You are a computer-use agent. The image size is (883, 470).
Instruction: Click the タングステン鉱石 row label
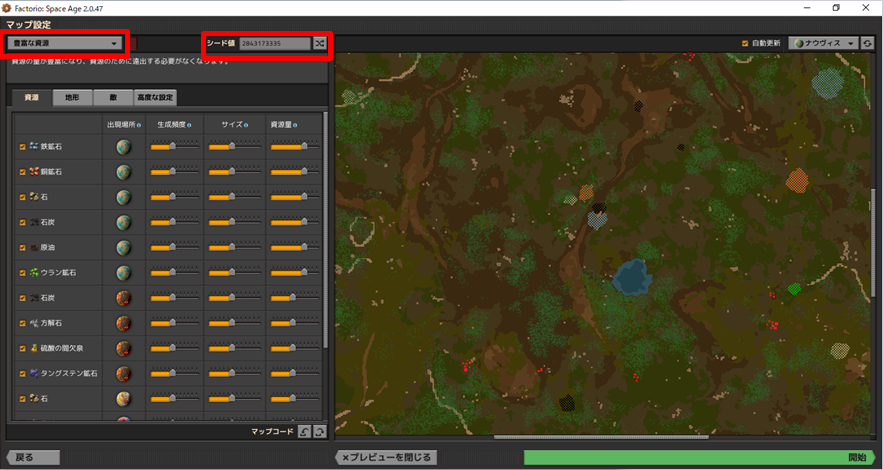tap(69, 373)
